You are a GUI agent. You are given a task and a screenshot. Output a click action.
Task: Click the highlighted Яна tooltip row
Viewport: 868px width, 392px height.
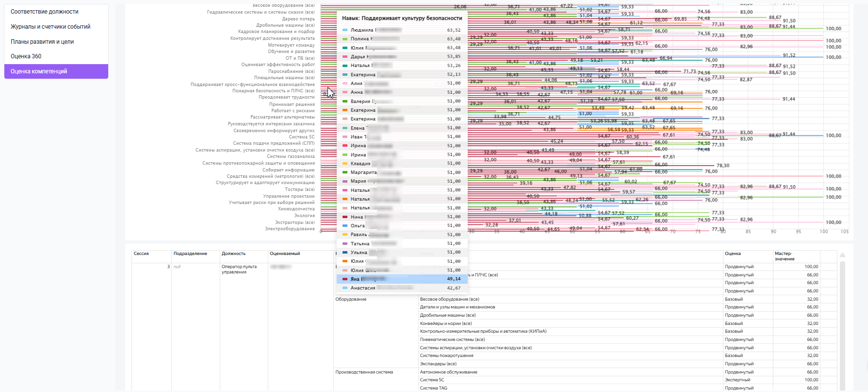(402, 279)
